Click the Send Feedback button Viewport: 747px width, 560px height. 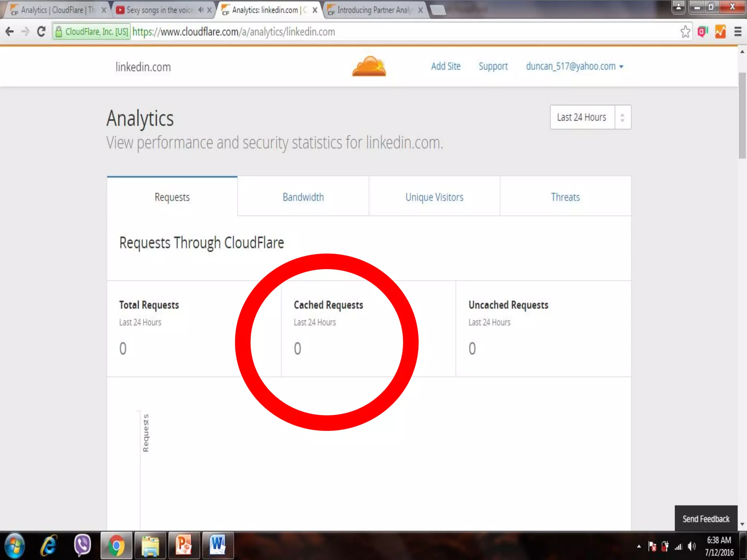pos(705,518)
